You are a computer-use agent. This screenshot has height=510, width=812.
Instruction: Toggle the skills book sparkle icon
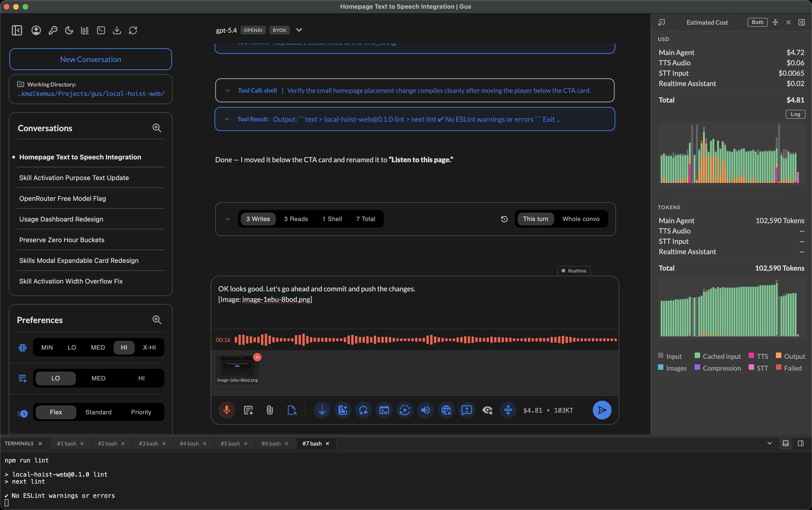[343, 410]
